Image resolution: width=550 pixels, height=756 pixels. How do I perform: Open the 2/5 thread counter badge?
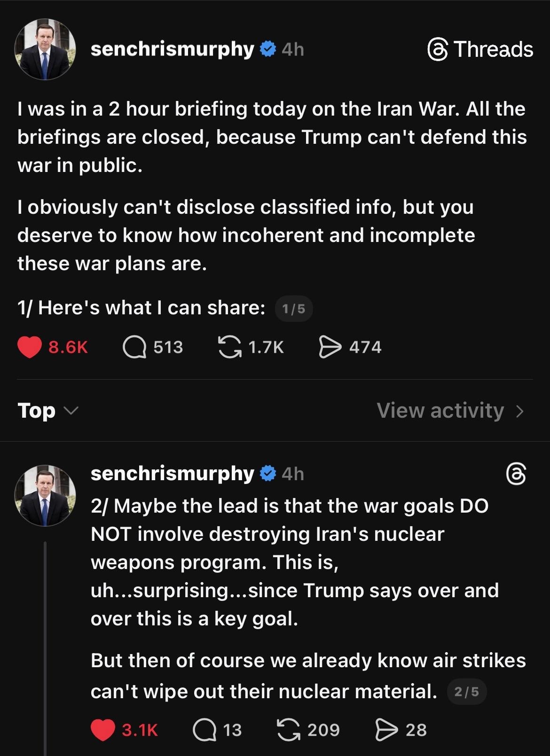coord(466,692)
